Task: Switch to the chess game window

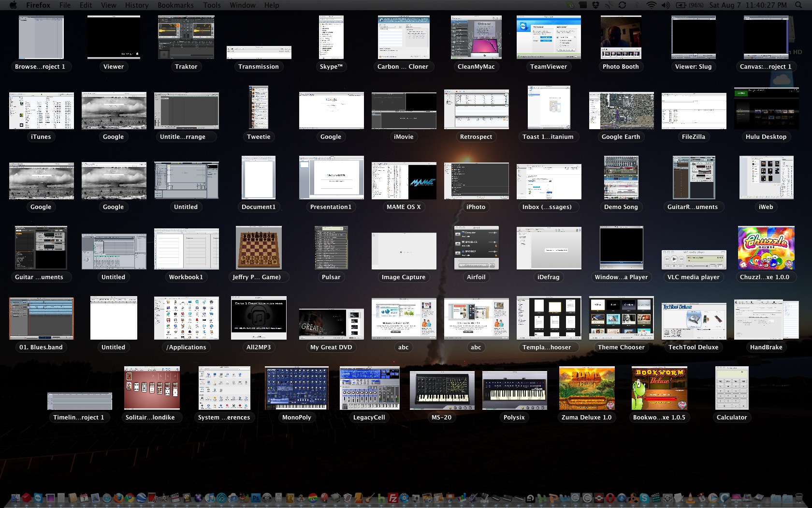Action: (x=259, y=248)
